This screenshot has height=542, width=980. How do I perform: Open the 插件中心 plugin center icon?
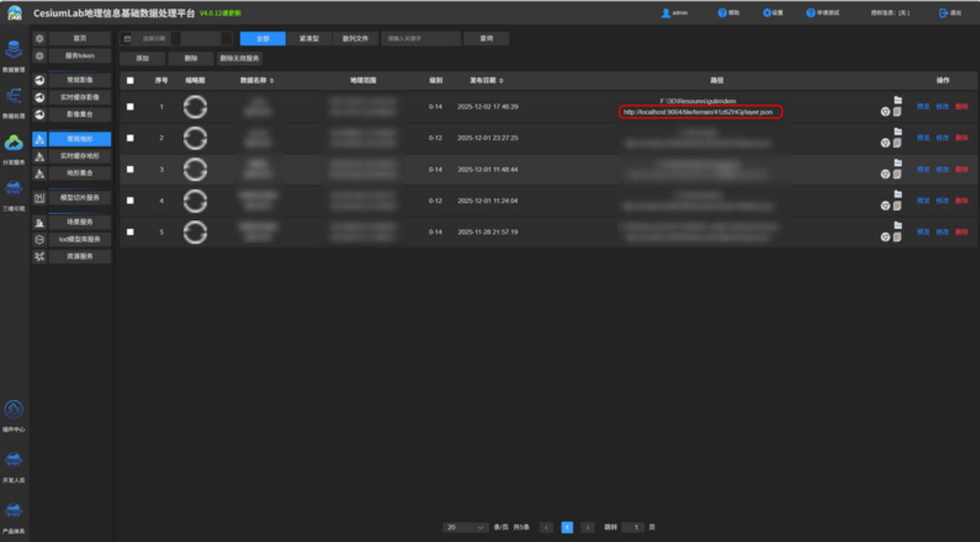[14, 410]
